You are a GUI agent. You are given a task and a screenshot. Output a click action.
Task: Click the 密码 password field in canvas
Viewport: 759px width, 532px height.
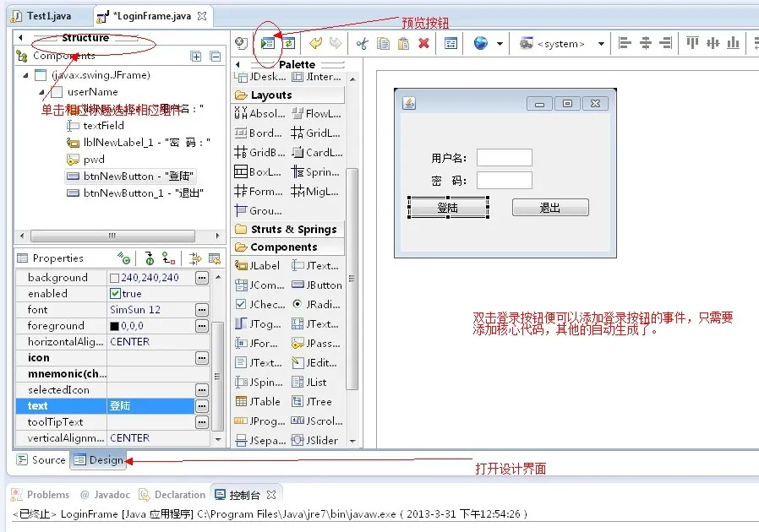click(505, 181)
